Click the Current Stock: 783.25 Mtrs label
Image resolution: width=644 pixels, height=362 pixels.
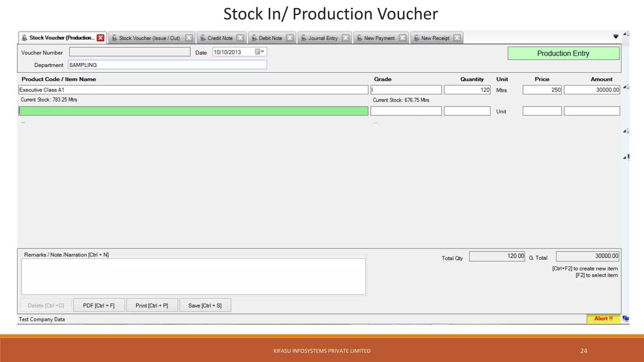tap(49, 100)
